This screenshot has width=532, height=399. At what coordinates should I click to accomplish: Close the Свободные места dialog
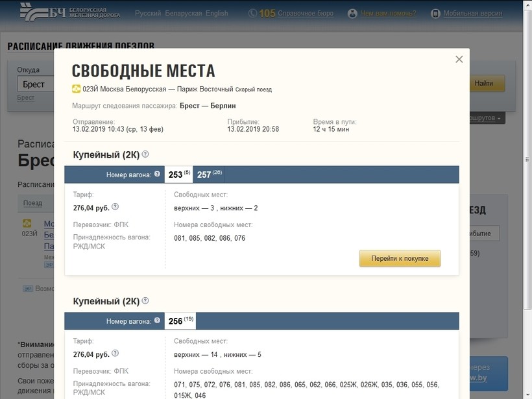coord(459,59)
